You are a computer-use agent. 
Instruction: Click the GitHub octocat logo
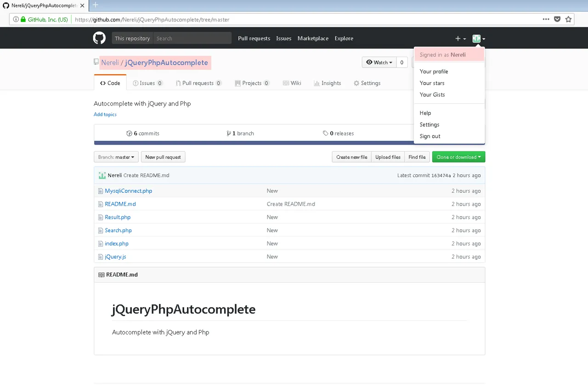click(x=99, y=38)
